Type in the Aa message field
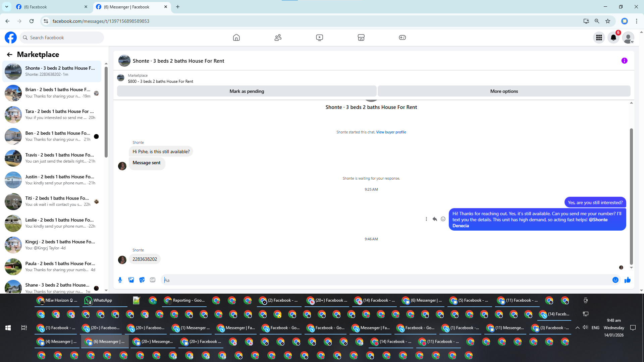 tap(386, 280)
